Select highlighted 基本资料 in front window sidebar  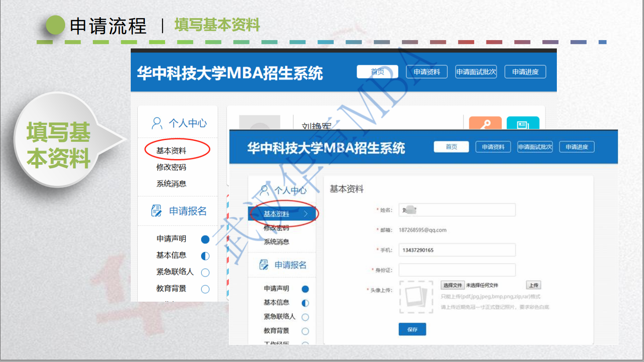[x=282, y=214]
